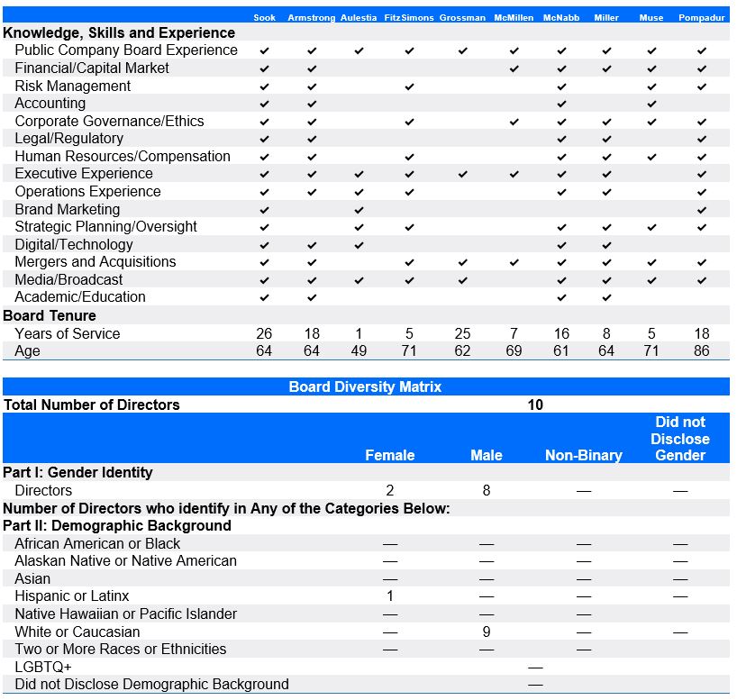Click White or Caucasian male count 9
This screenshot has width=737, height=700.
(487, 632)
